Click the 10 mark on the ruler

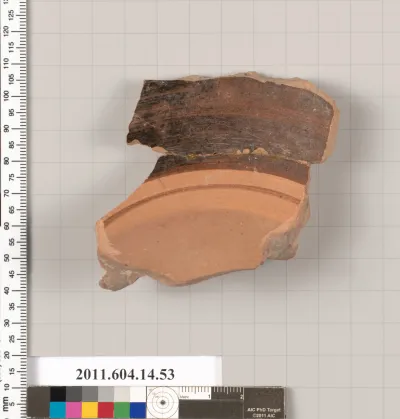tap(6, 388)
